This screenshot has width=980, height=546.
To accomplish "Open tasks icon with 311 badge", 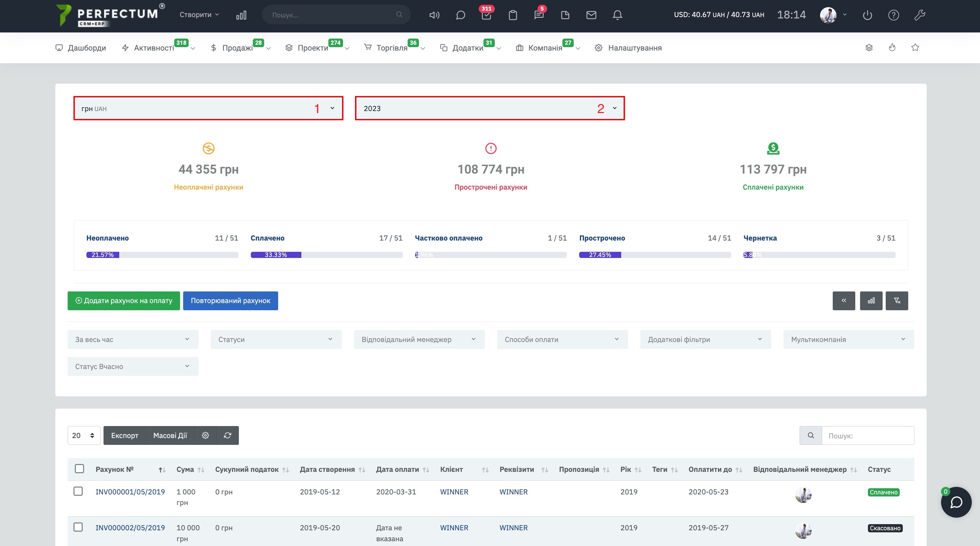I will point(486,15).
